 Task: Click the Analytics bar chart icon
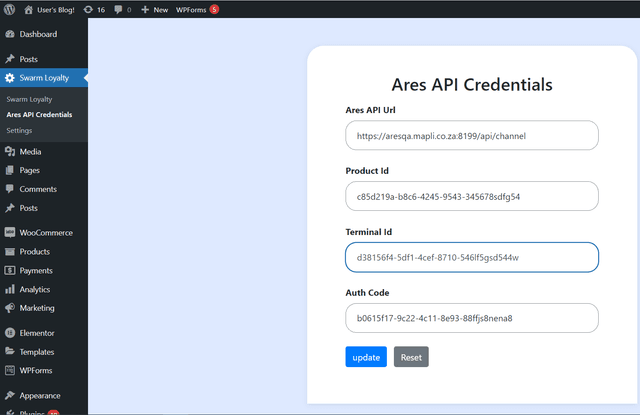pyautogui.click(x=10, y=289)
